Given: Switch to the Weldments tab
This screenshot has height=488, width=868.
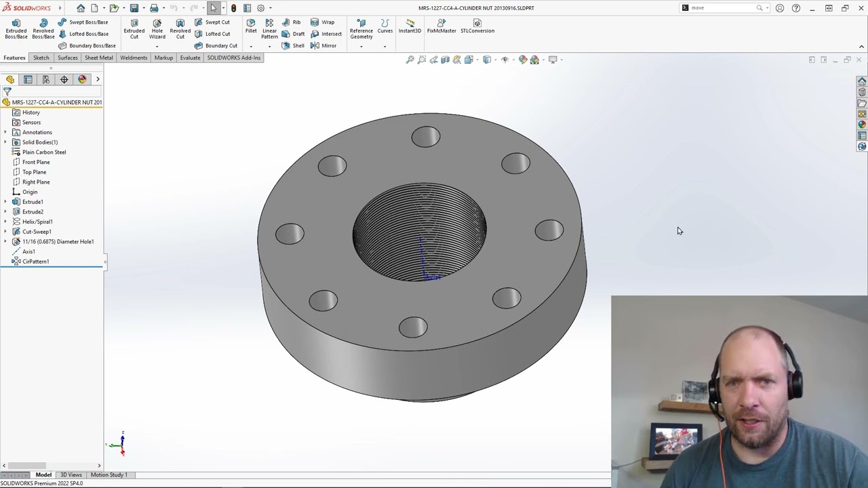Looking at the screenshot, I should (x=134, y=58).
